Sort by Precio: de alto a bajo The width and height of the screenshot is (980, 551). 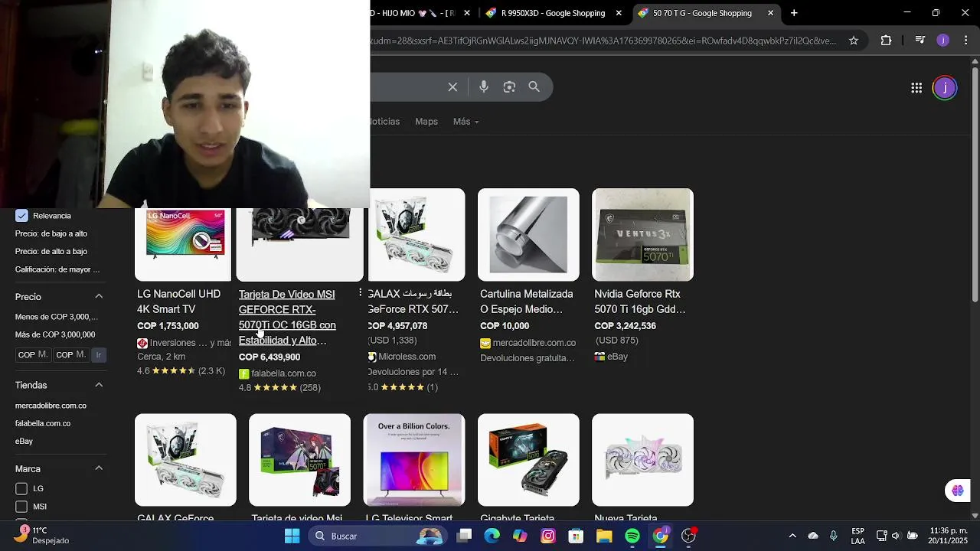(x=51, y=251)
